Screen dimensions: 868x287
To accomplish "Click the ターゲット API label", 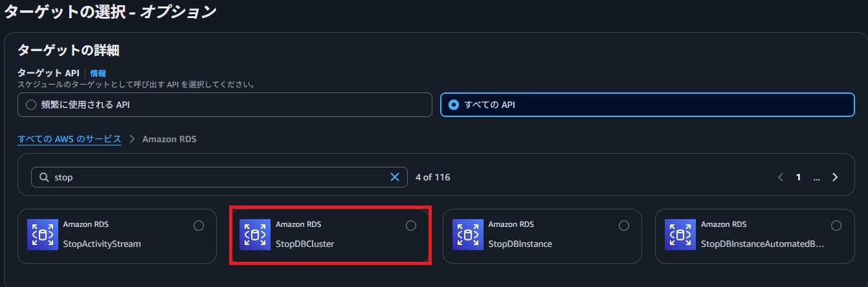I will pyautogui.click(x=48, y=74).
